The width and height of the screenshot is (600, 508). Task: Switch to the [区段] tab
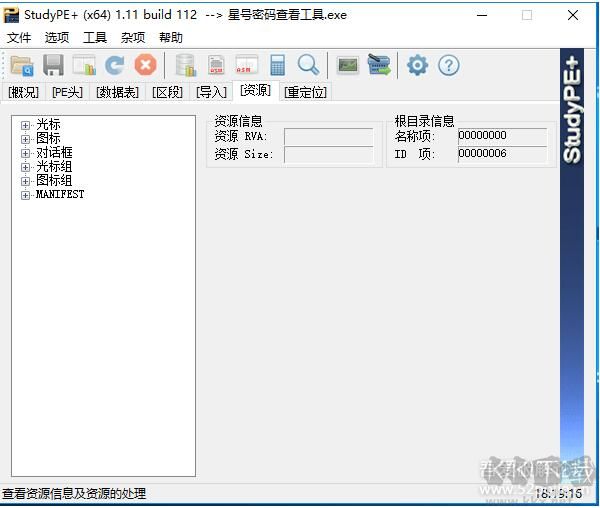click(167, 92)
